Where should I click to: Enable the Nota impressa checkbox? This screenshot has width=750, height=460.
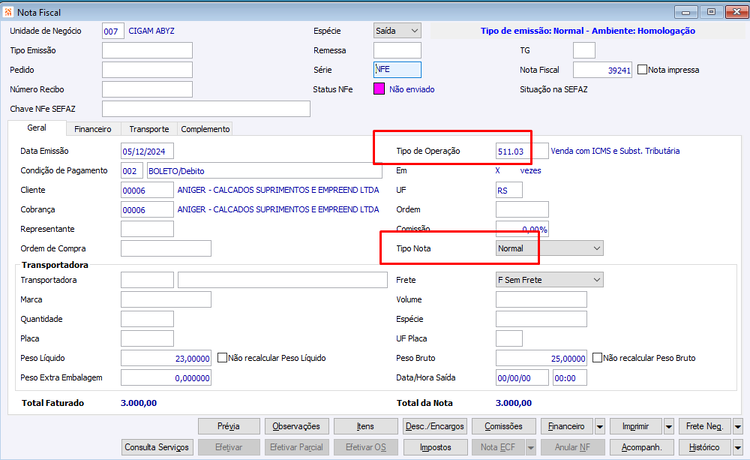click(x=642, y=70)
